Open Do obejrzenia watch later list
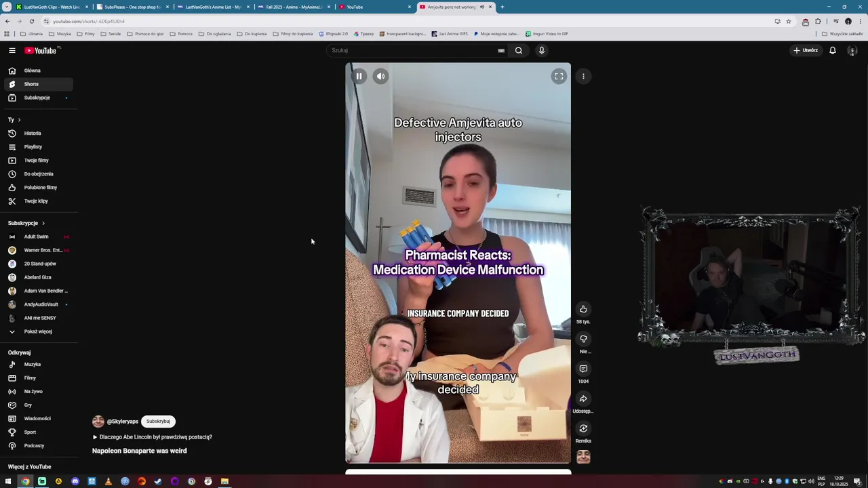Viewport: 868px width, 488px height. pos(38,174)
